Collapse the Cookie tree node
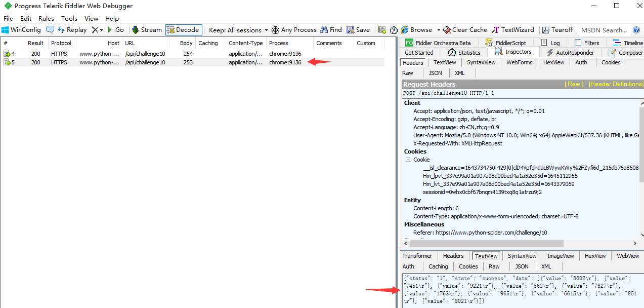 [408, 160]
